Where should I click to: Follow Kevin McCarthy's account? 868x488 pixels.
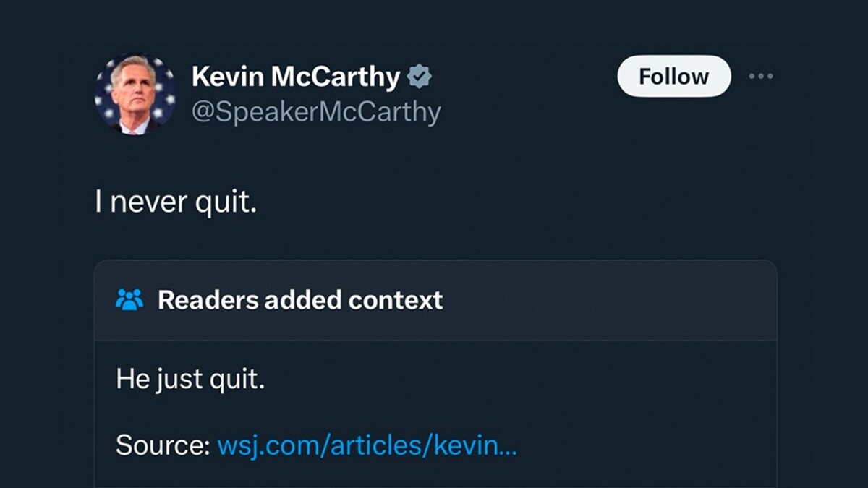[673, 77]
